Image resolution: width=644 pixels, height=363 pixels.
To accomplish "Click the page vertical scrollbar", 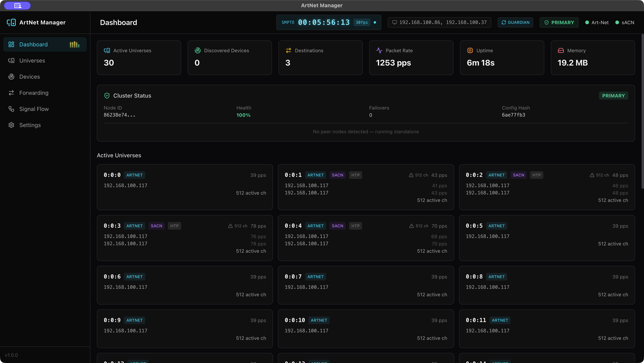I will click(x=643, y=112).
